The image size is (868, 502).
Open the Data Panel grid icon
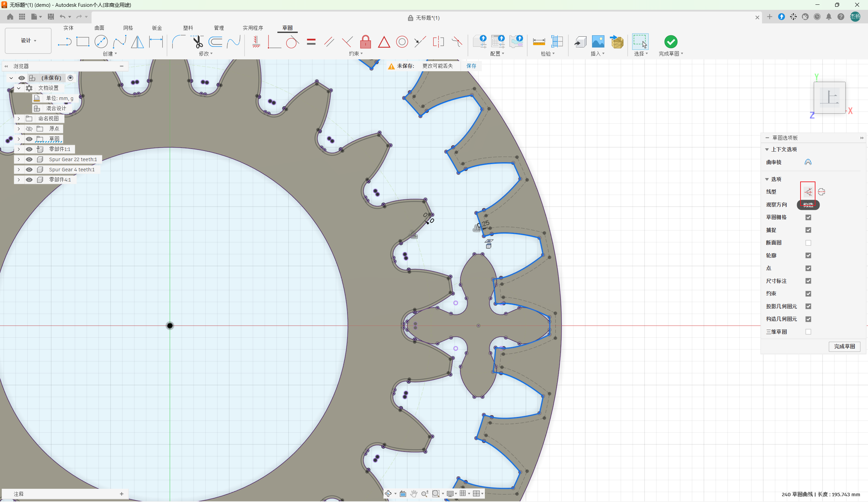(x=22, y=17)
